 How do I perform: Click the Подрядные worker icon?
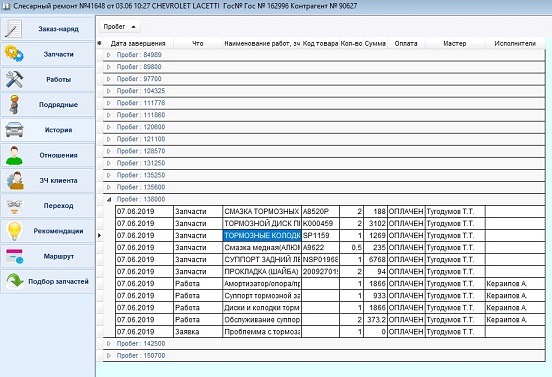click(x=14, y=105)
